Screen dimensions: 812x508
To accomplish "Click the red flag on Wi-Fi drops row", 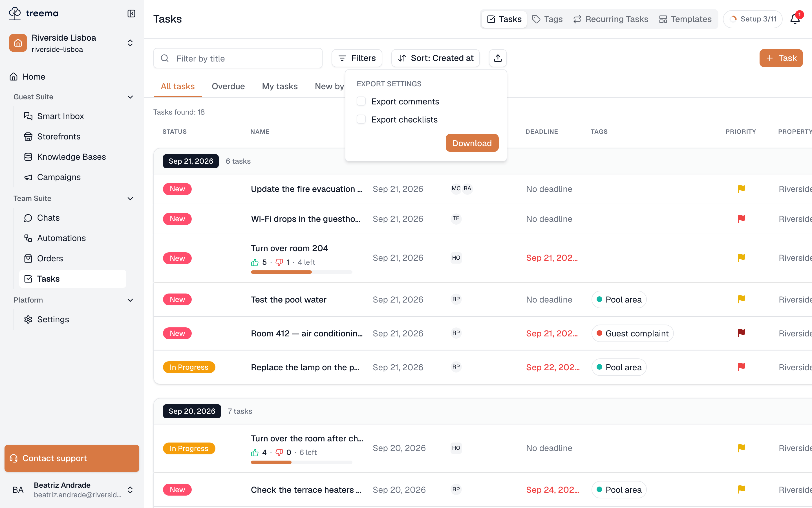I will pyautogui.click(x=741, y=219).
